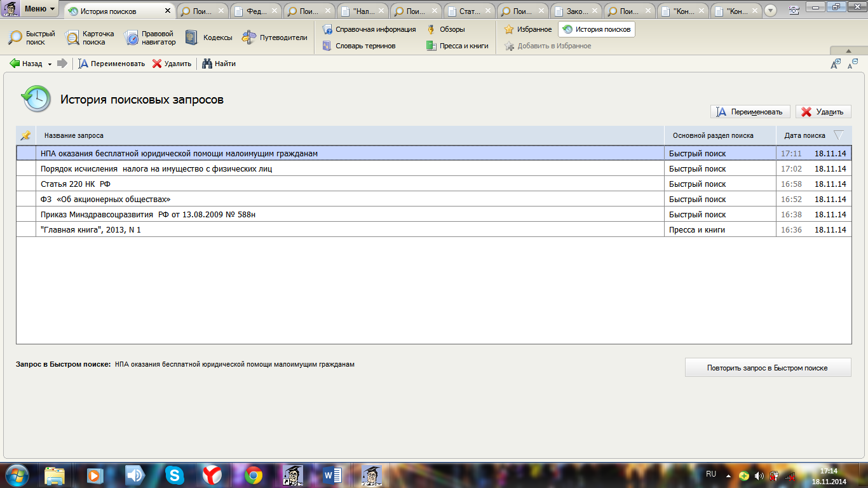Click Повторить запрос в Быстром поиске
The height and width of the screenshot is (488, 868).
pyautogui.click(x=768, y=367)
